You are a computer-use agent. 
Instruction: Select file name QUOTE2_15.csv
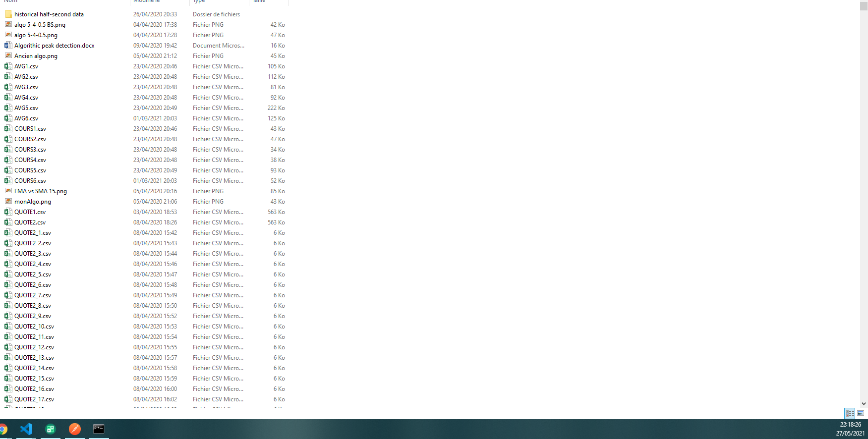tap(34, 379)
